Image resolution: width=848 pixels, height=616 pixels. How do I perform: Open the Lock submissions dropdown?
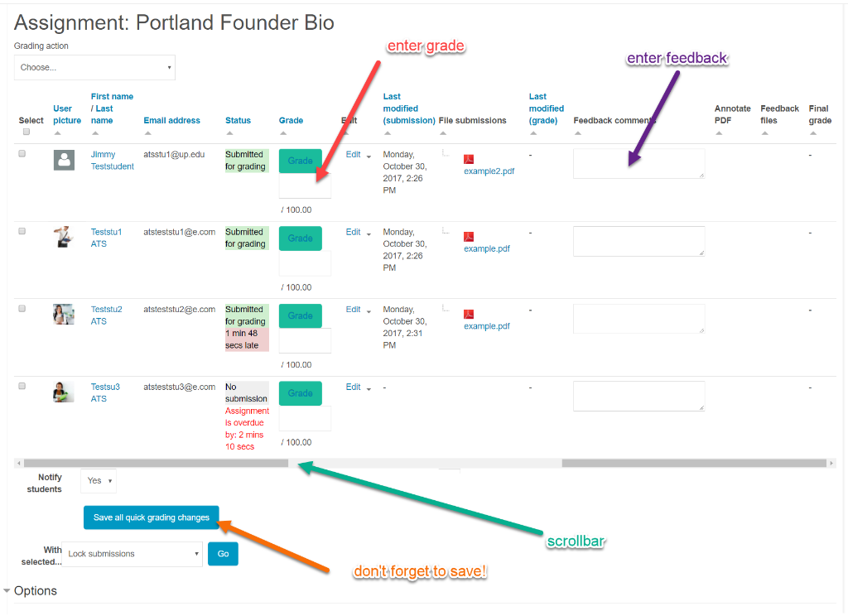132,554
